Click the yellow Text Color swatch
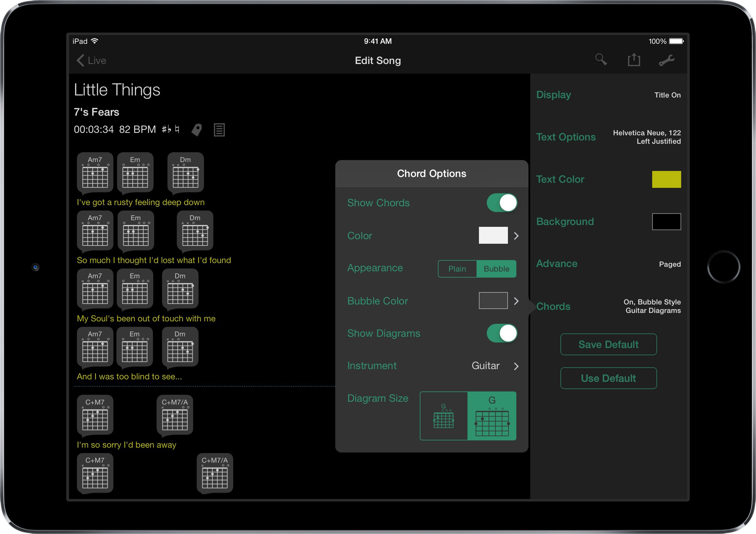The width and height of the screenshot is (756, 534). coord(666,179)
